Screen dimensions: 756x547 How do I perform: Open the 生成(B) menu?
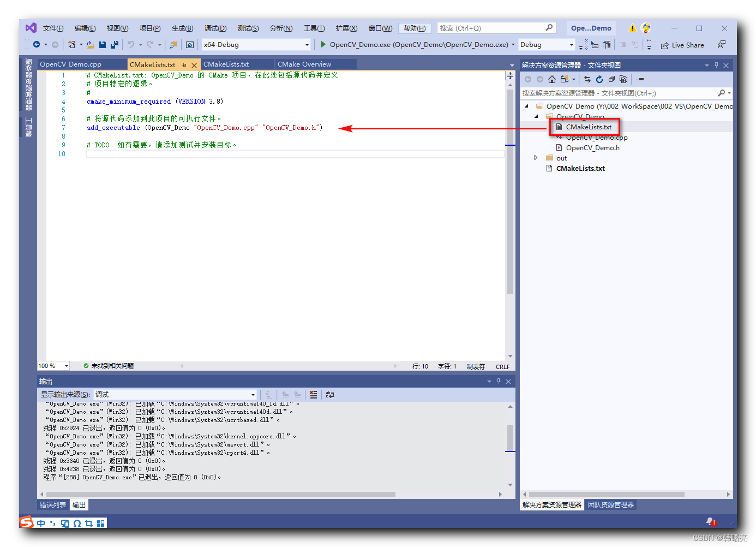click(182, 28)
